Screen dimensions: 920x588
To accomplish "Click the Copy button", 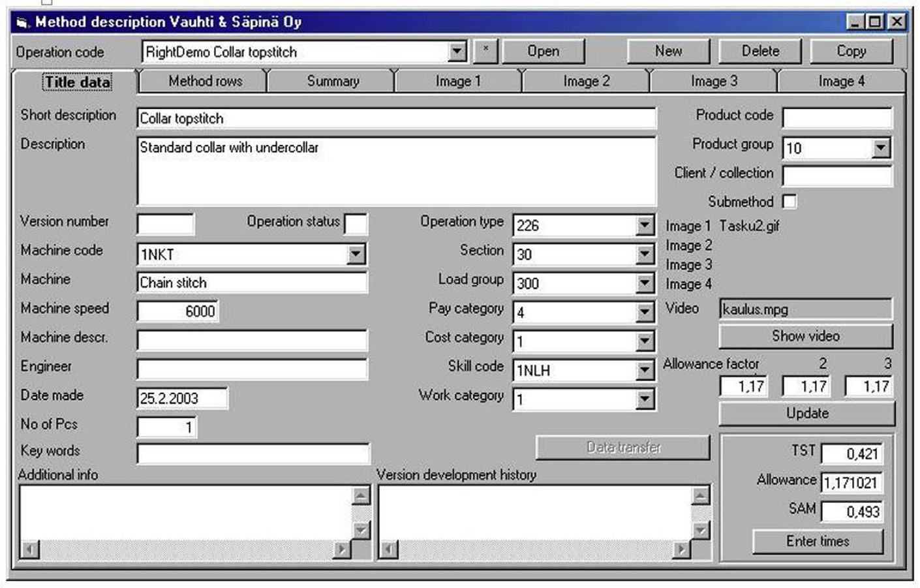I will click(851, 51).
